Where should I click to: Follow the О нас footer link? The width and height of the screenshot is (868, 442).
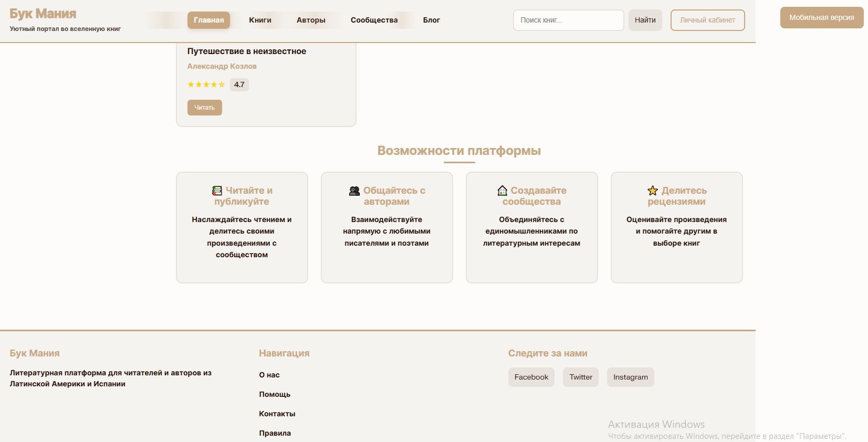pyautogui.click(x=269, y=375)
